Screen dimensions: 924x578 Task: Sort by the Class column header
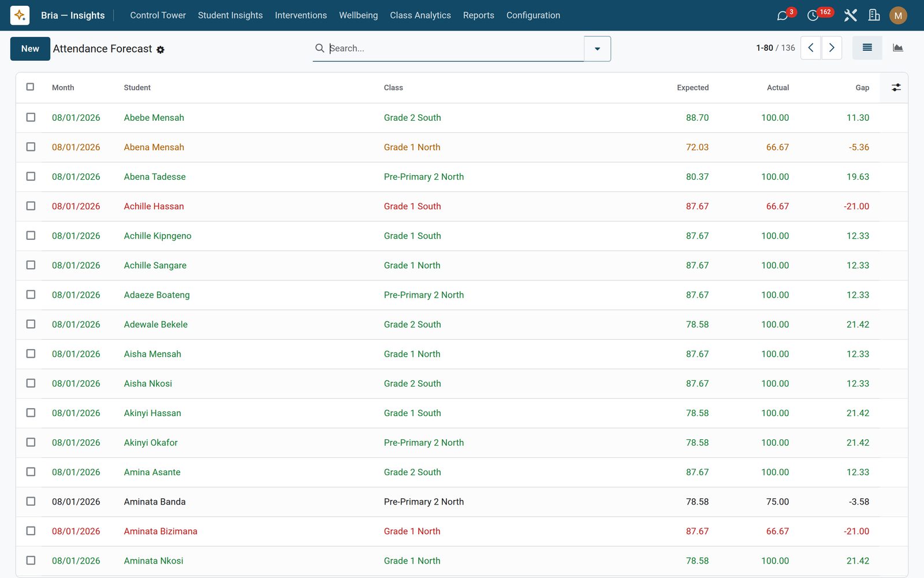(393, 88)
